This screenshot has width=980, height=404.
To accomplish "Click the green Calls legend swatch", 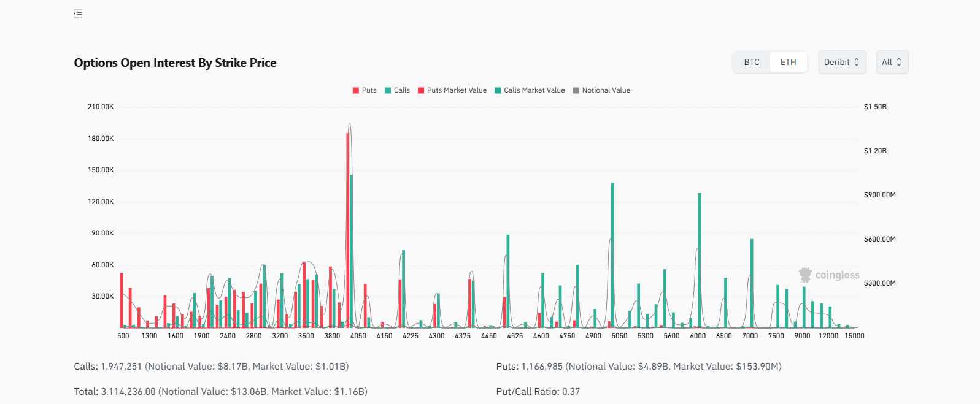I will tap(388, 90).
